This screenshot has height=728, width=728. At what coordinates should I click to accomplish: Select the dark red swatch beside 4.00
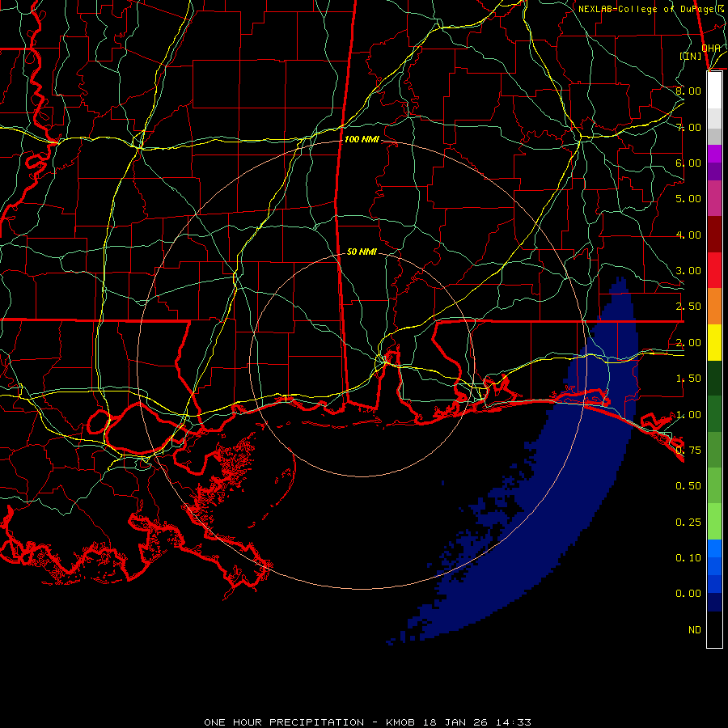[714, 235]
